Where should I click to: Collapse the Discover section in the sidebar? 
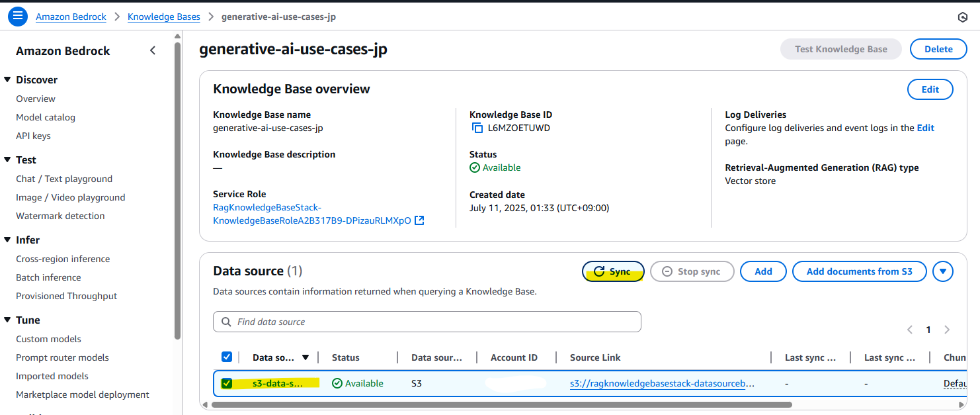click(x=8, y=79)
